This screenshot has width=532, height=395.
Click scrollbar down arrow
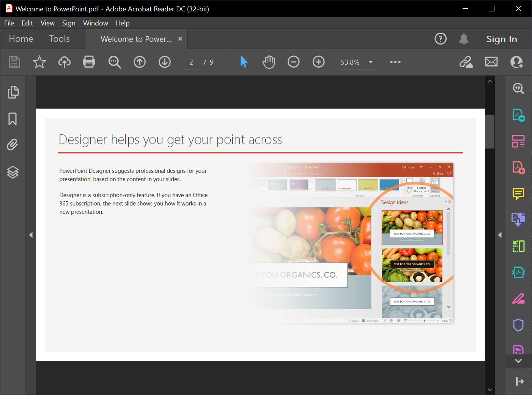(490, 390)
